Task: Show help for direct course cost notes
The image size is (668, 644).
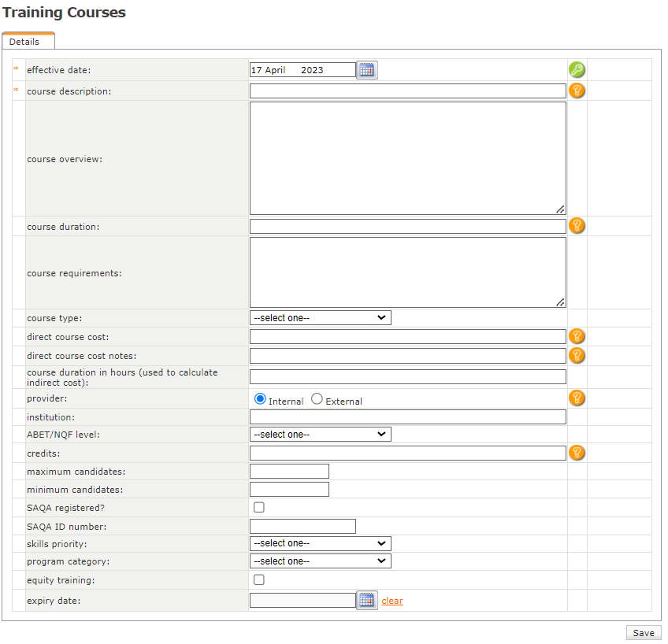Action: point(577,355)
